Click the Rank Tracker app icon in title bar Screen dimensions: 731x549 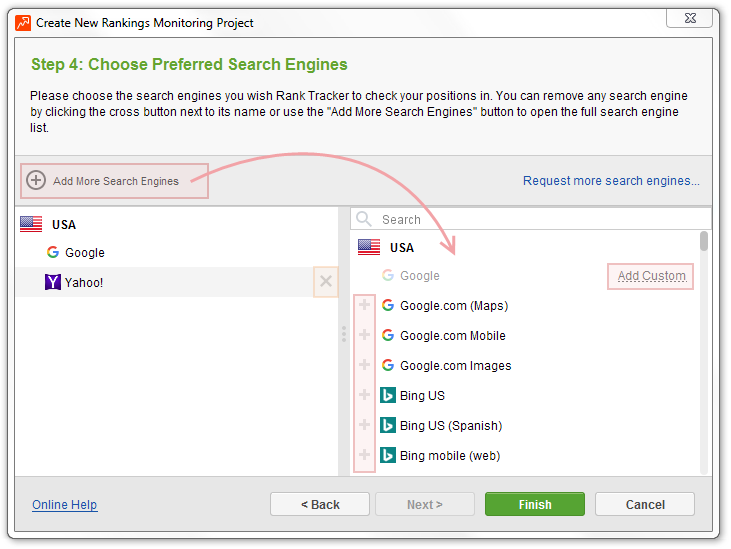click(23, 22)
